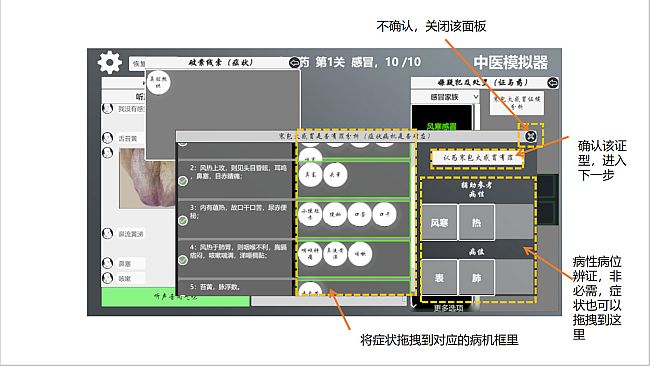Select the 肺 location tile

477,278
